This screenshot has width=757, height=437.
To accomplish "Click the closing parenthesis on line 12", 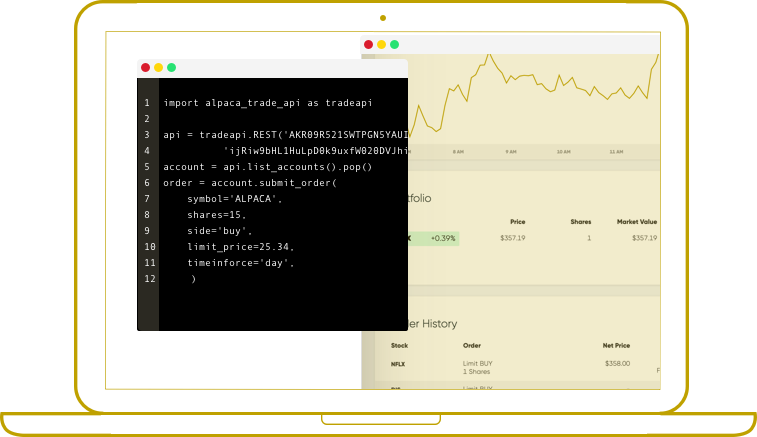I will [193, 279].
